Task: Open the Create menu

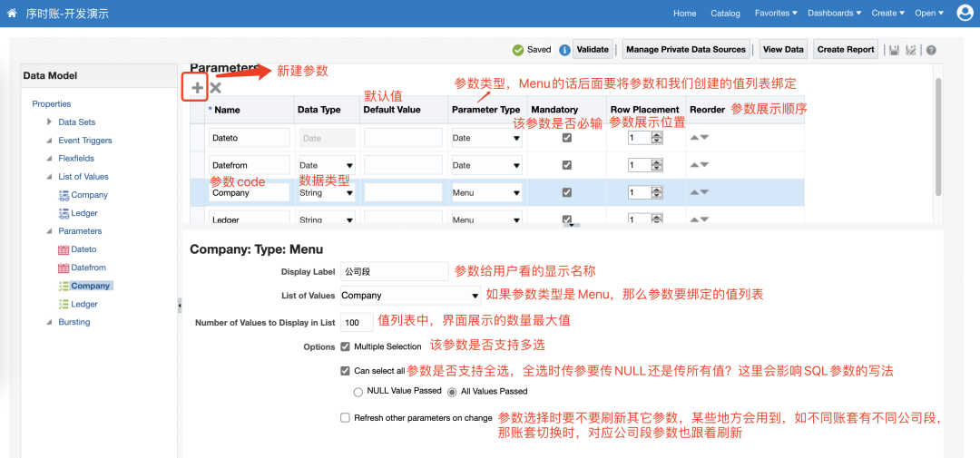Action: point(888,13)
